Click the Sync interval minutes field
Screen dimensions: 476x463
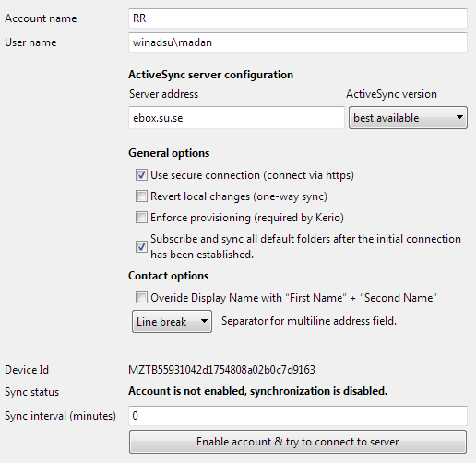click(298, 416)
